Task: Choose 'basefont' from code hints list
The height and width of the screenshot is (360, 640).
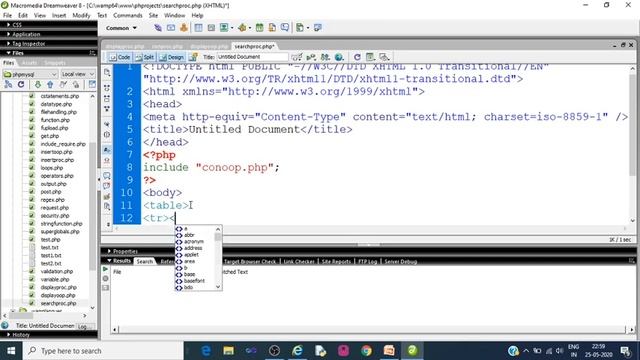Action: 194,281
